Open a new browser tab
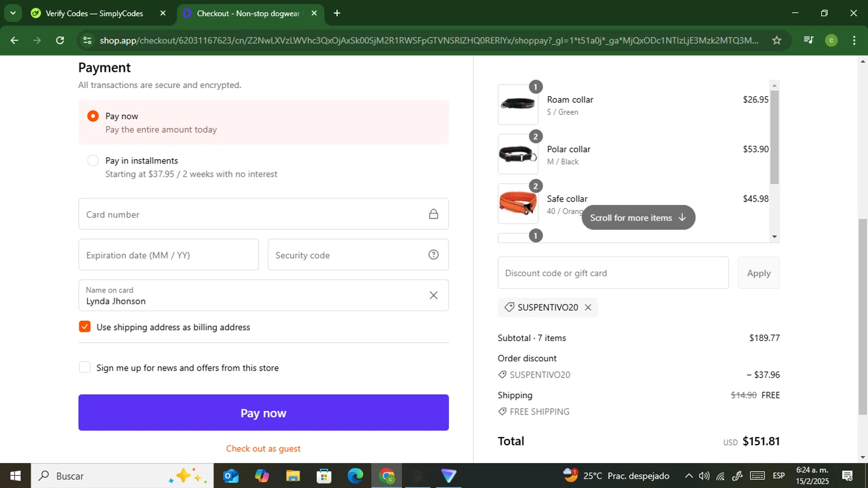The height and width of the screenshot is (488, 868). click(337, 13)
